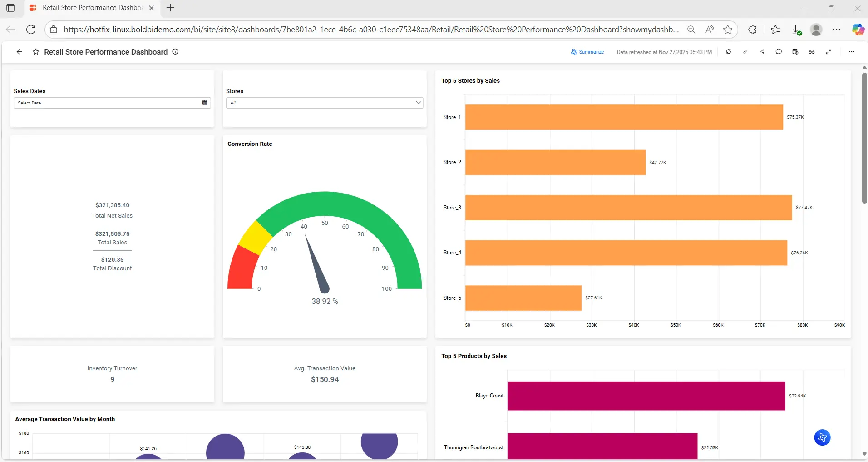Click the $120.35 Total Discount value

click(x=113, y=260)
